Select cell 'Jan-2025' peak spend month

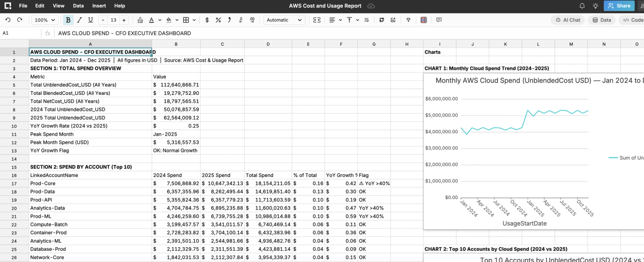(x=176, y=134)
